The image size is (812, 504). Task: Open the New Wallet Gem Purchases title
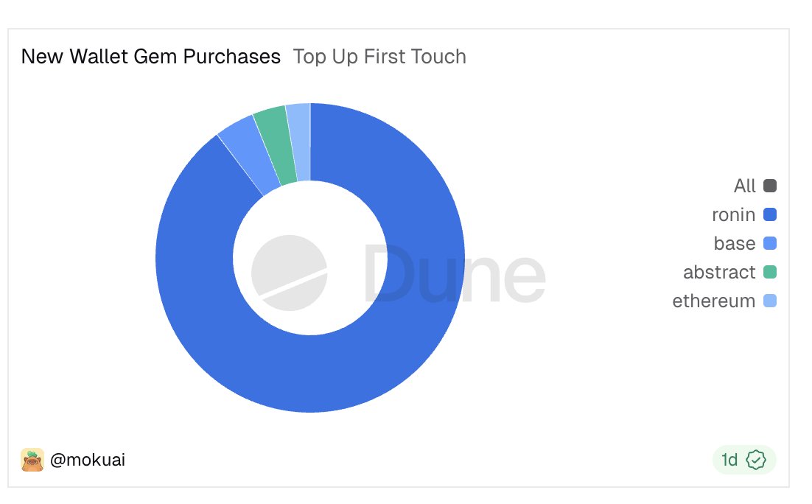151,57
